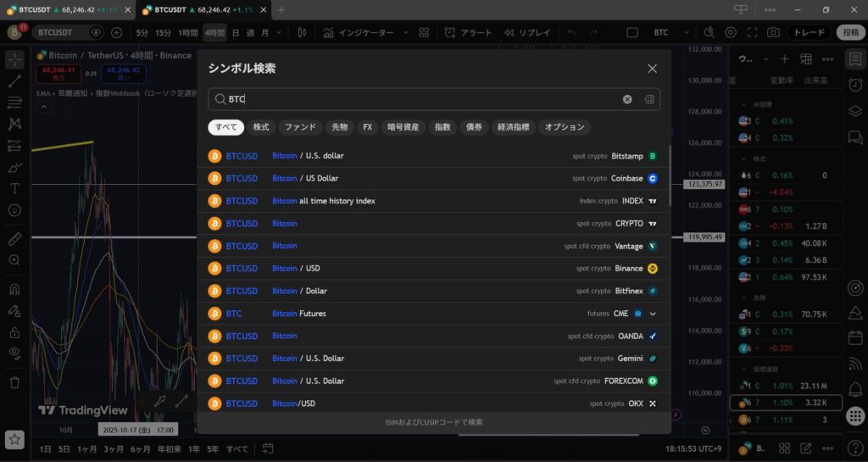Click the symbol search input field
Viewport: 868px width, 462px height.
(424, 99)
